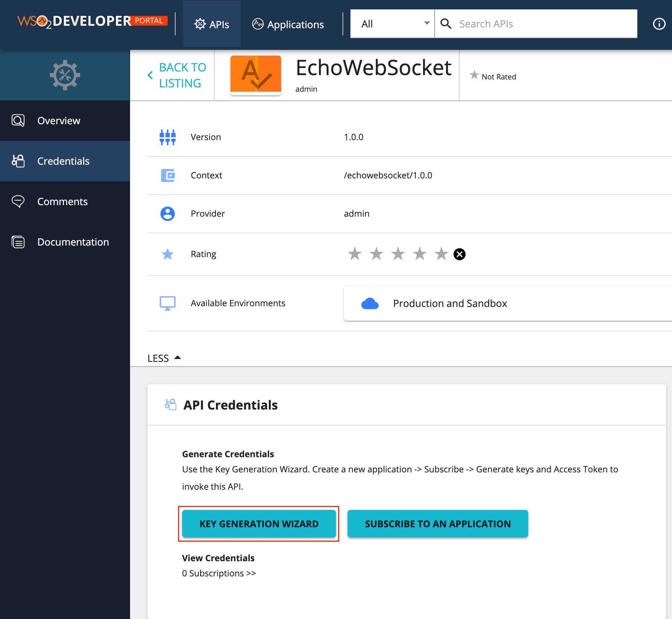Click the context path /echowebsocket/1.0.0
The height and width of the screenshot is (619, 672).
point(388,176)
